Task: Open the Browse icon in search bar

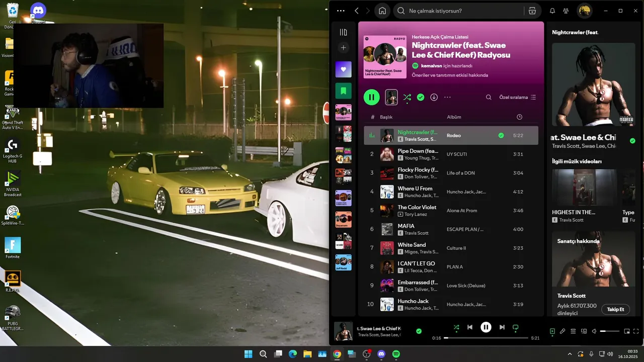Action: click(532, 11)
